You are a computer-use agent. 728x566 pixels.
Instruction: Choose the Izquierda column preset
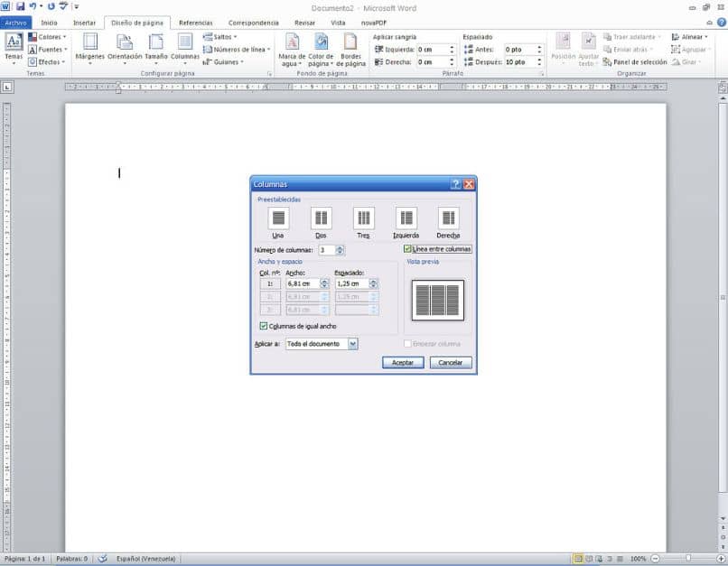pos(406,222)
